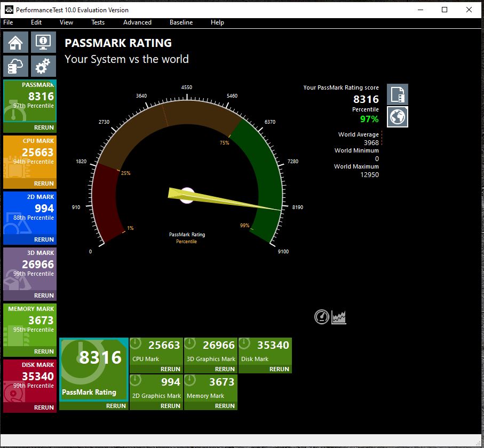This screenshot has height=448, width=484.
Task: Open the Advanced menu
Action: click(x=137, y=22)
